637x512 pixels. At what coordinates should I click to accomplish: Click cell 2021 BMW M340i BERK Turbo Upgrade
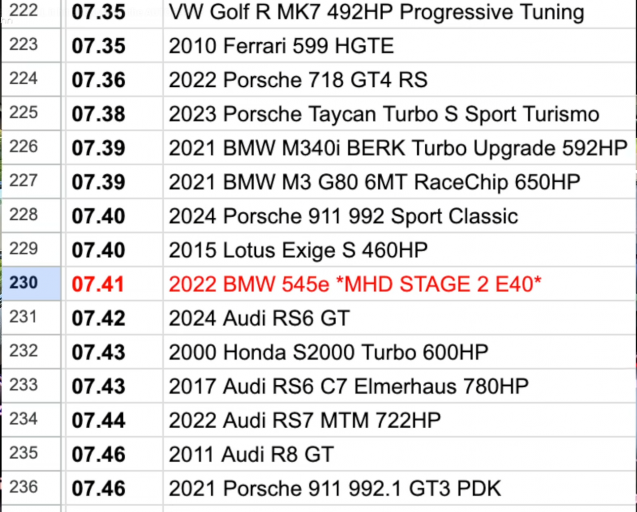(x=400, y=148)
